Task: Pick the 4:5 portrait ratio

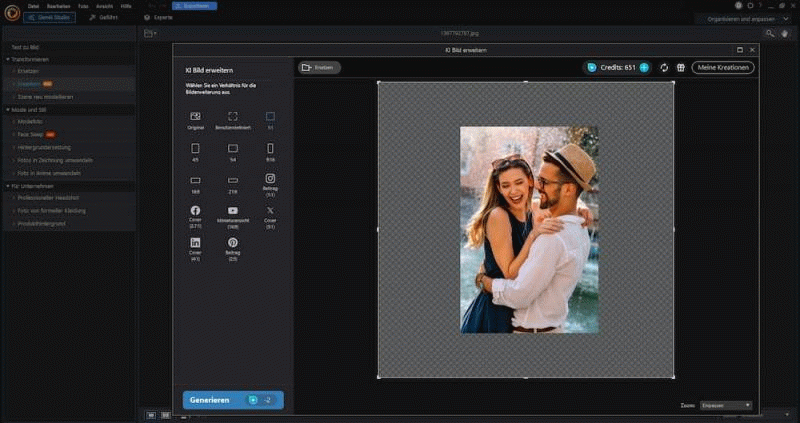Action: tap(195, 148)
